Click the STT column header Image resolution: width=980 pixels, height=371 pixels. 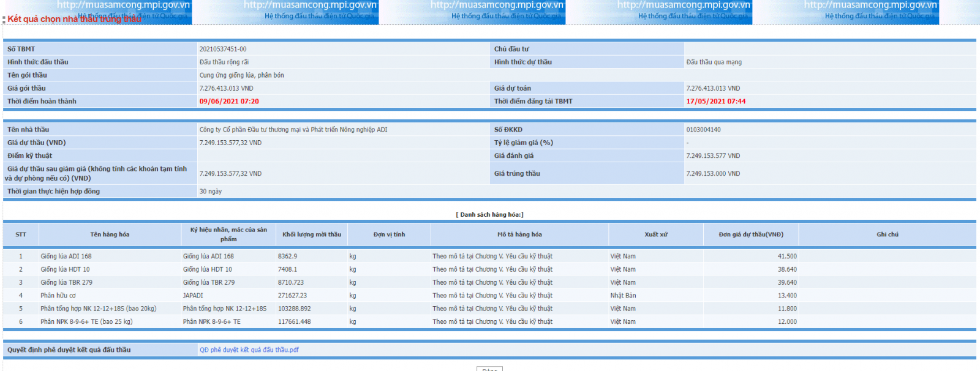click(x=21, y=234)
